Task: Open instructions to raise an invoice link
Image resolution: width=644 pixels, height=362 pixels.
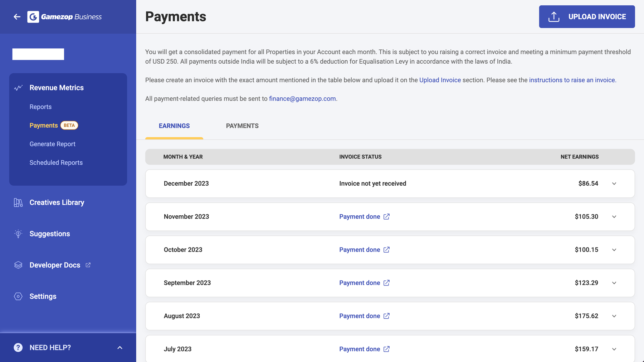Action: pyautogui.click(x=572, y=80)
